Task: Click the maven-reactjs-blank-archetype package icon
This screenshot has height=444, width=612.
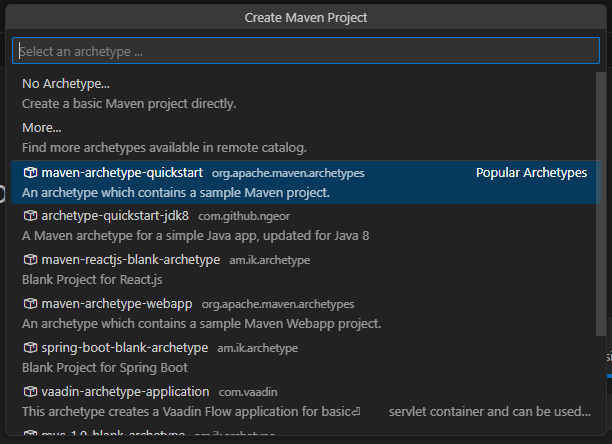Action: [30, 260]
